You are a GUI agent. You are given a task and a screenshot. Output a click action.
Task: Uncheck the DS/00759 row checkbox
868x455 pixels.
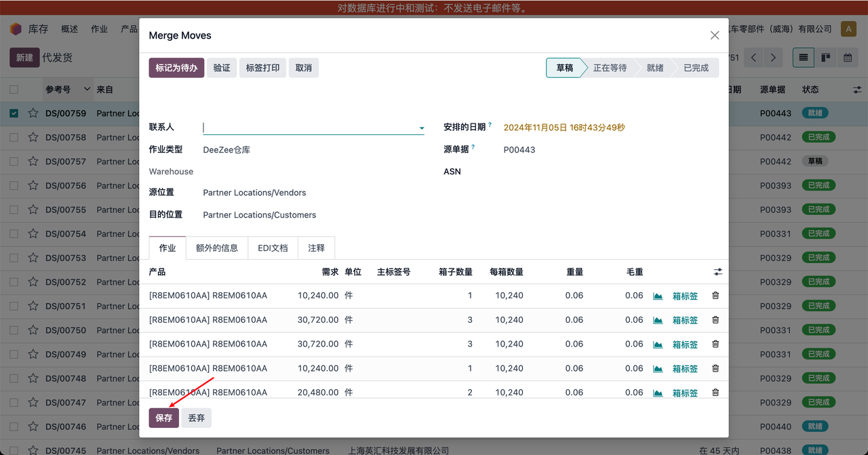pyautogui.click(x=14, y=113)
